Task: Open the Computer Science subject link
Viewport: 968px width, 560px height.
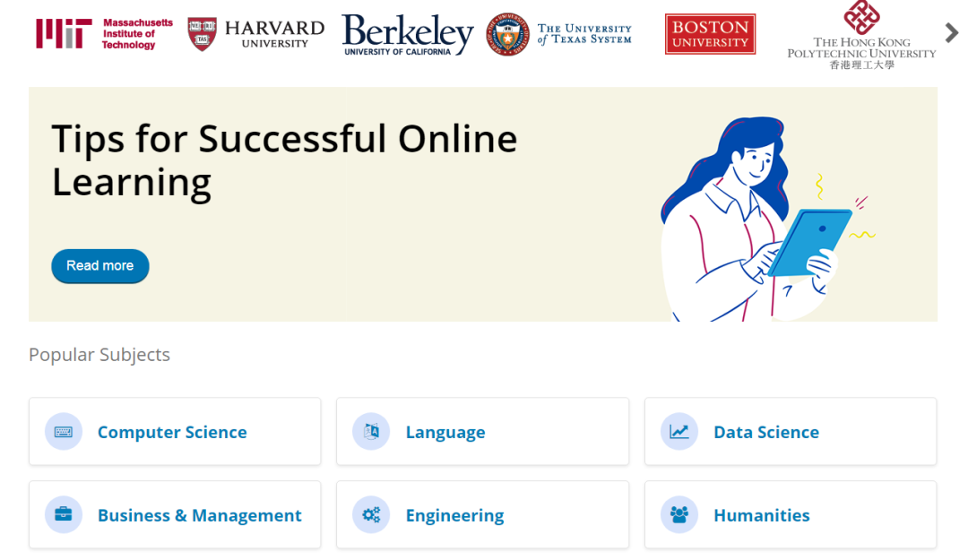Action: pos(172,432)
